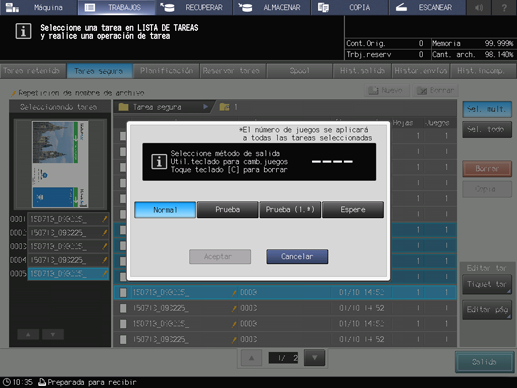Click Tarea segura folder breadcrumb
The width and height of the screenshot is (517, 388).
coord(157,107)
